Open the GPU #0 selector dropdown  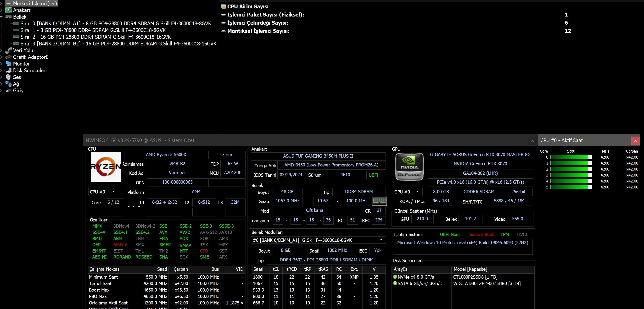tap(408, 192)
